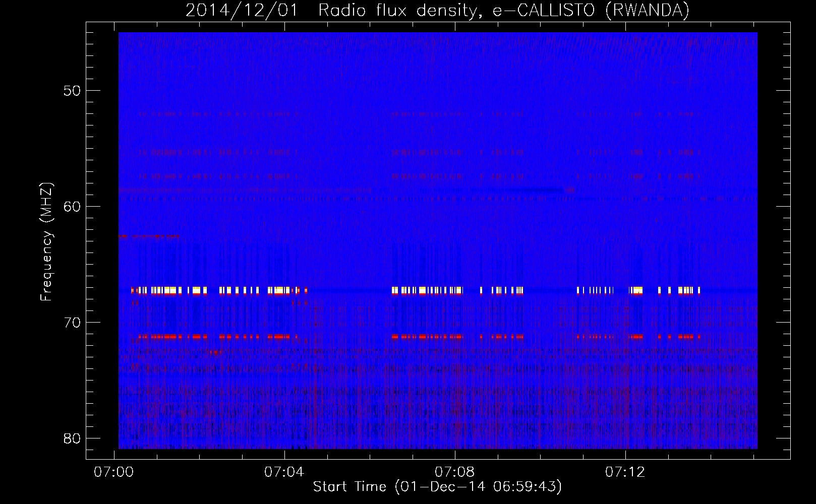Click the 50 frequency tick label
The image size is (816, 504).
72,91
